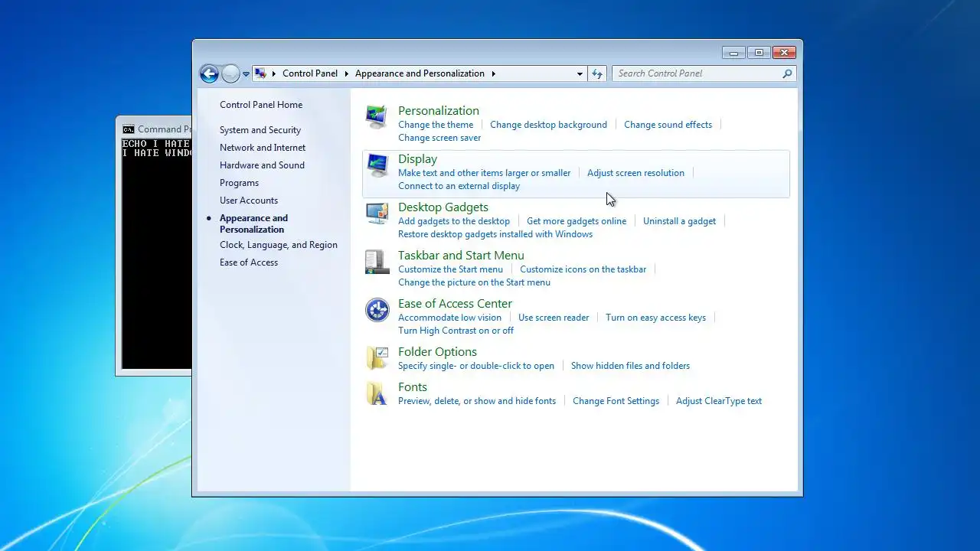
Task: Click Restore desktop gadgets installed with Windows
Action: (x=495, y=234)
